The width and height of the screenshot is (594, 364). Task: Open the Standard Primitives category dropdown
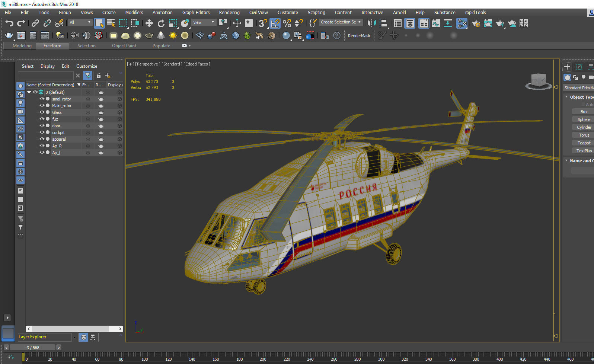[578, 88]
